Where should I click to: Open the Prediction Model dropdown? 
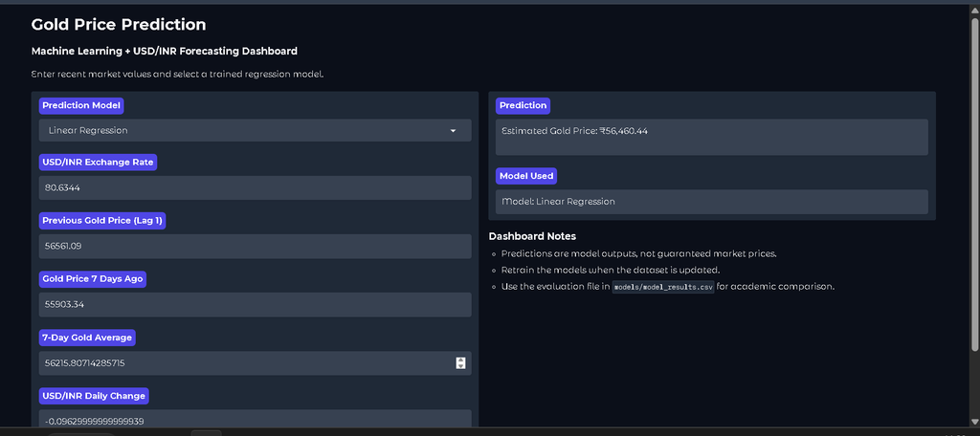(255, 131)
